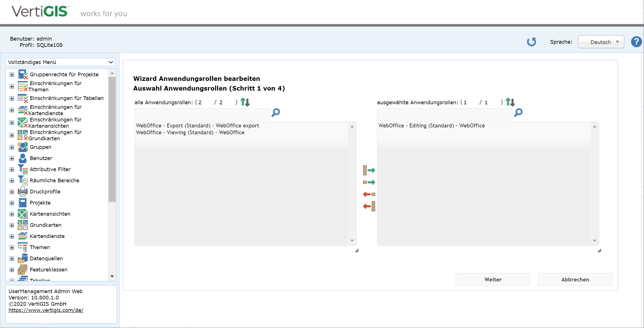
Task: Open help via the question mark icon
Action: 636,42
